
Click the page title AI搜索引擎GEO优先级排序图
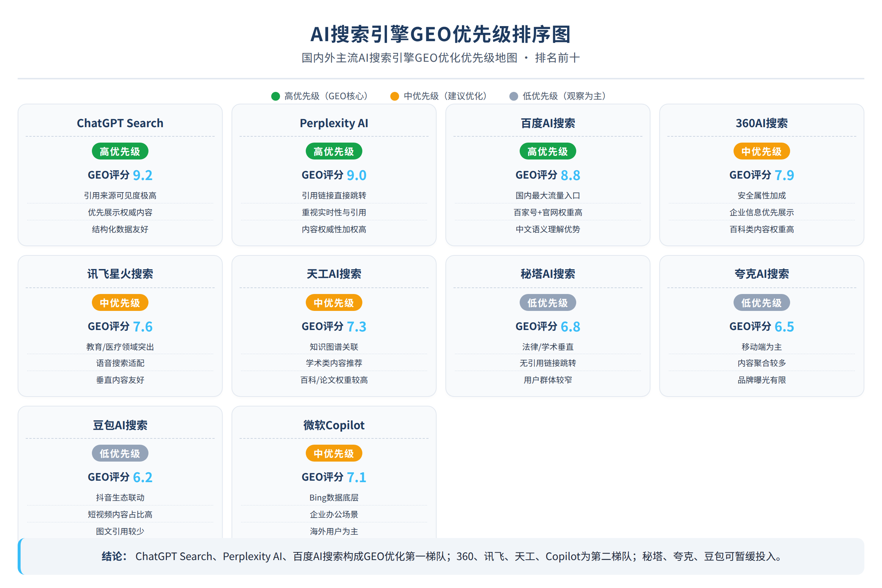tap(441, 34)
